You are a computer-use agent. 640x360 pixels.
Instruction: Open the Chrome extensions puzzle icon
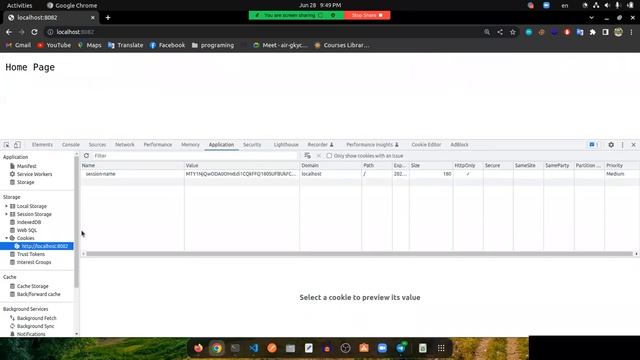593,32
